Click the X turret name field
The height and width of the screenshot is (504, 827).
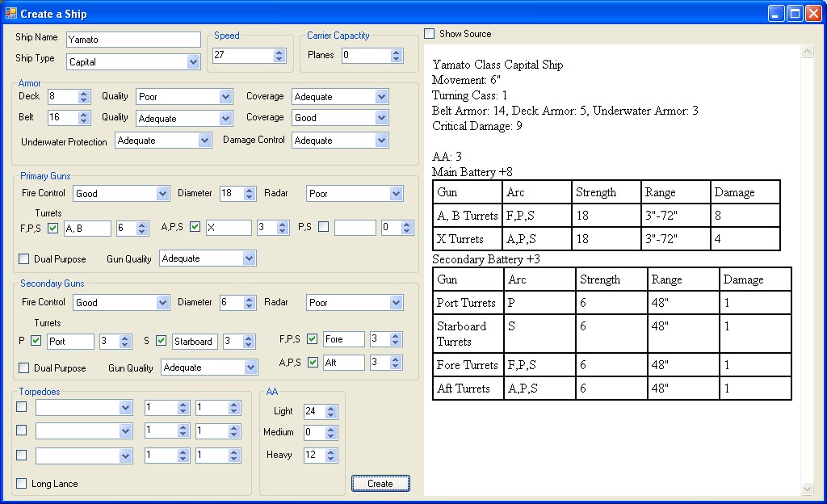tap(229, 228)
